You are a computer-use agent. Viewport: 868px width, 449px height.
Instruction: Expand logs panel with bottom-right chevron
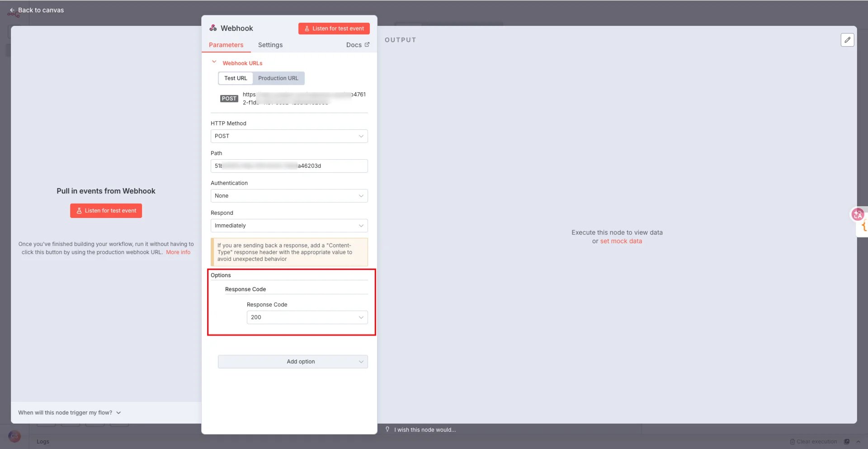pos(858,441)
